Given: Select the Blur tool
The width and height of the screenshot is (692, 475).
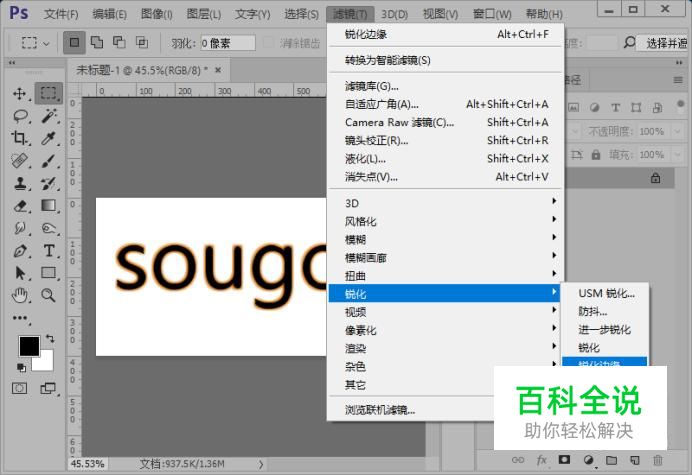Looking at the screenshot, I should click(x=19, y=228).
